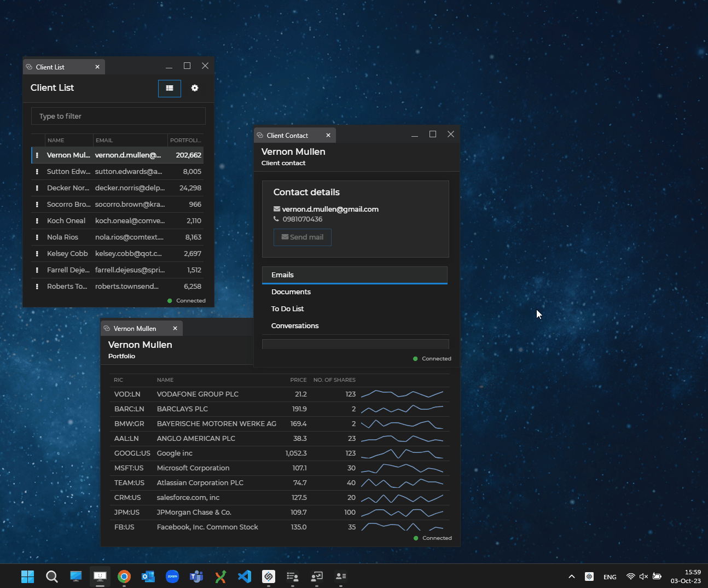The image size is (708, 588).
Task: Open Zoom from the taskbar
Action: click(172, 577)
